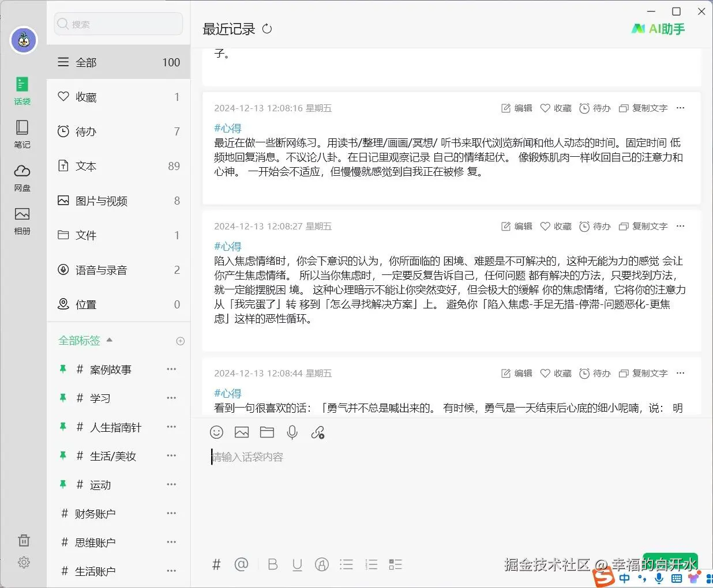Focus the 搜索 search box

pos(118,24)
